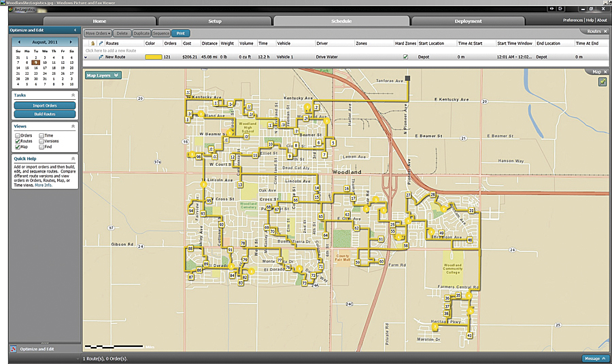This screenshot has height=364, width=612.
Task: Click Build Routes button
Action: pyautogui.click(x=44, y=114)
